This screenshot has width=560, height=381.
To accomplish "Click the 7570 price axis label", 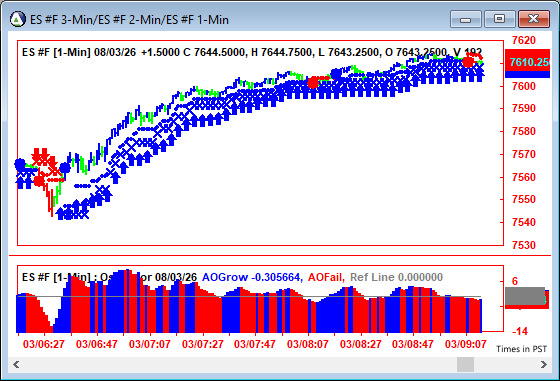I will [524, 154].
